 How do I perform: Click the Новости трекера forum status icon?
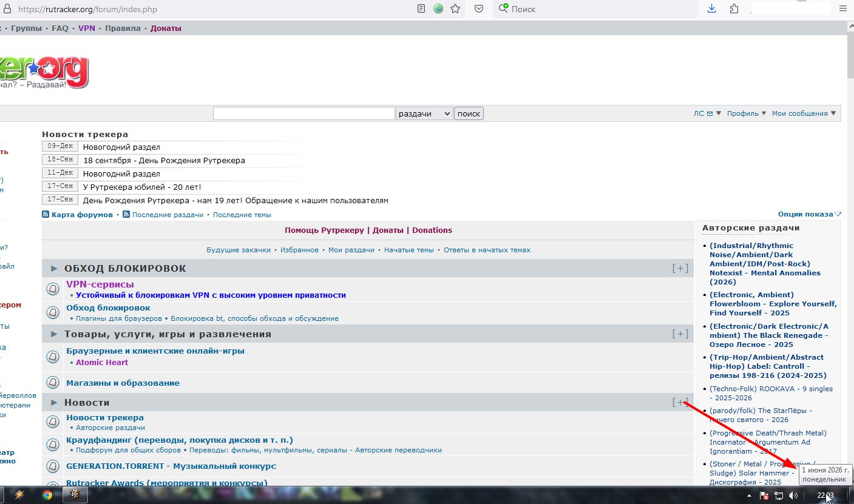tap(53, 422)
